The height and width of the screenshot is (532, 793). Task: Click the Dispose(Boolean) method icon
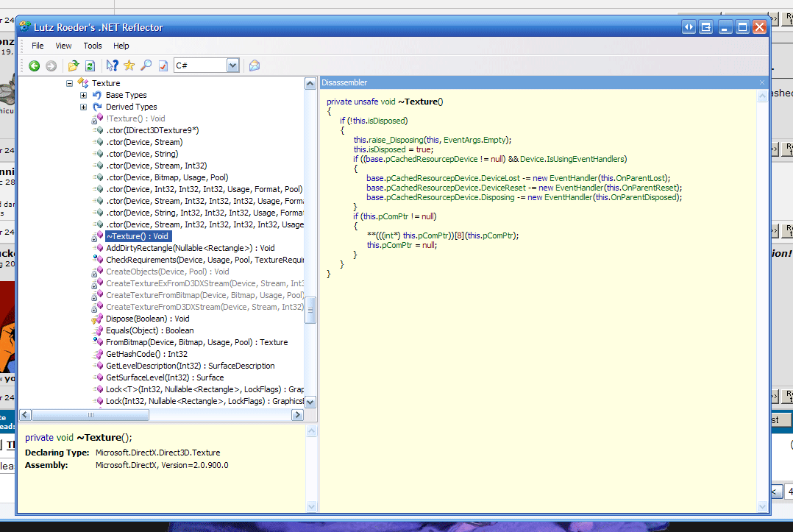(x=97, y=319)
